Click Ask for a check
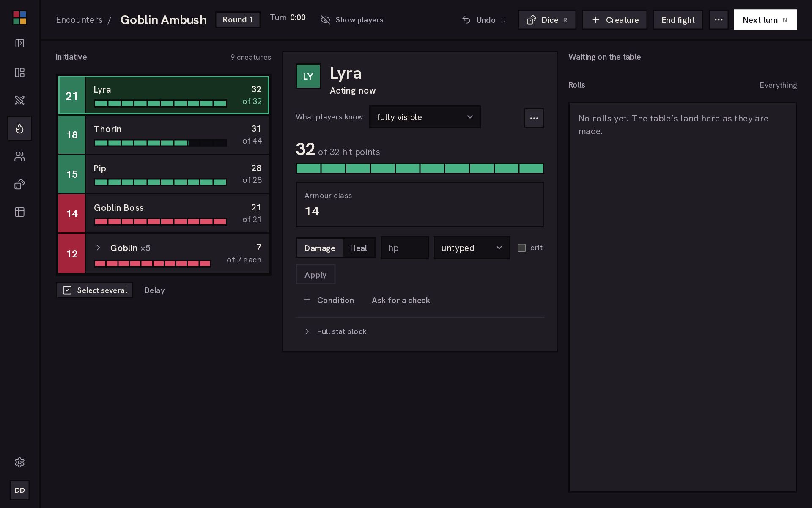 tap(401, 300)
